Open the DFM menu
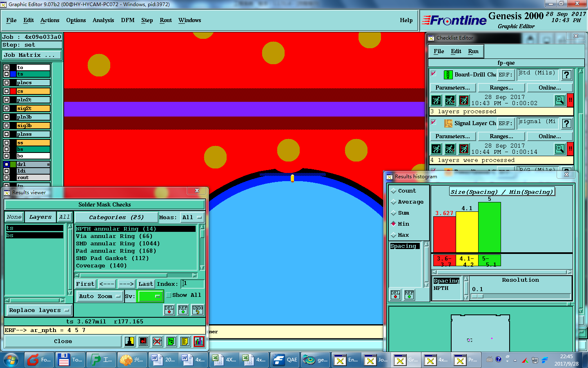Viewport: 588px width, 368px height. click(x=128, y=20)
